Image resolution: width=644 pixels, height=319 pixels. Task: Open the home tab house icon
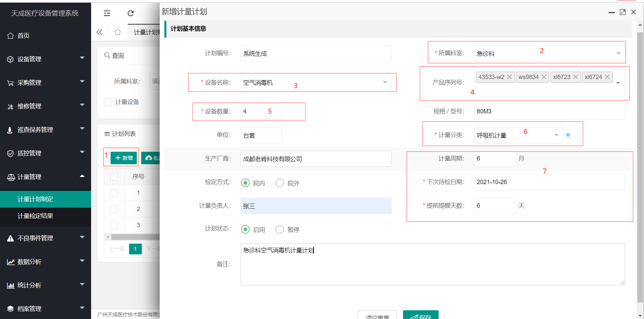pos(117,32)
